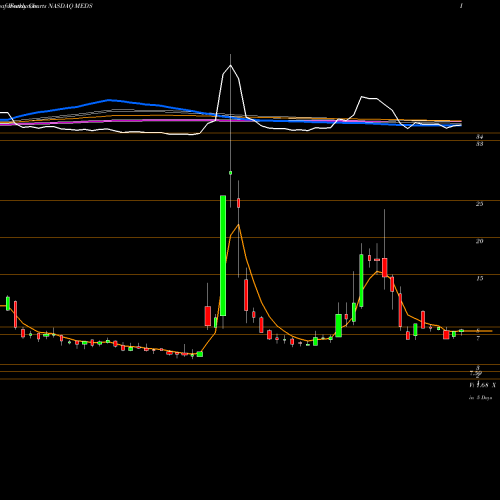Select the green candle at the chart's lowest trough
The width and height of the screenshot is (500, 500).
click(200, 354)
